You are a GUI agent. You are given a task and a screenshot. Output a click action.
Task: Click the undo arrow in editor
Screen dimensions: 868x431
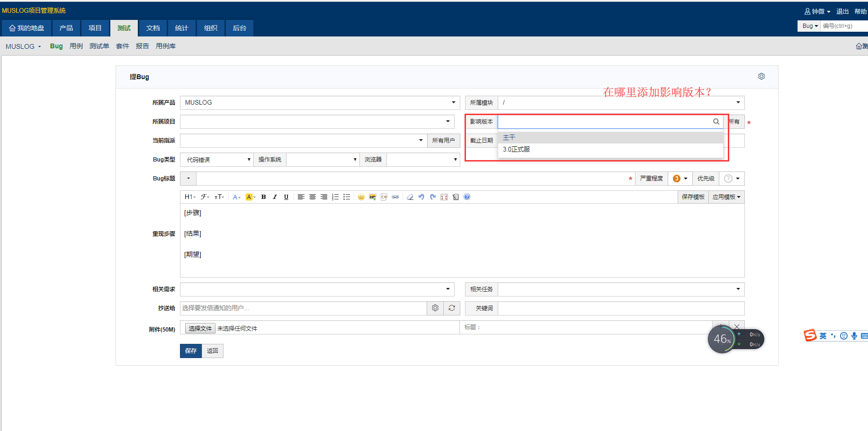pos(421,197)
